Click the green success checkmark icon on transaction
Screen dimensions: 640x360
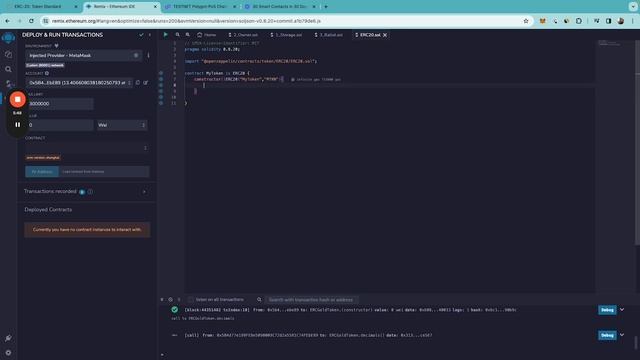[175, 310]
